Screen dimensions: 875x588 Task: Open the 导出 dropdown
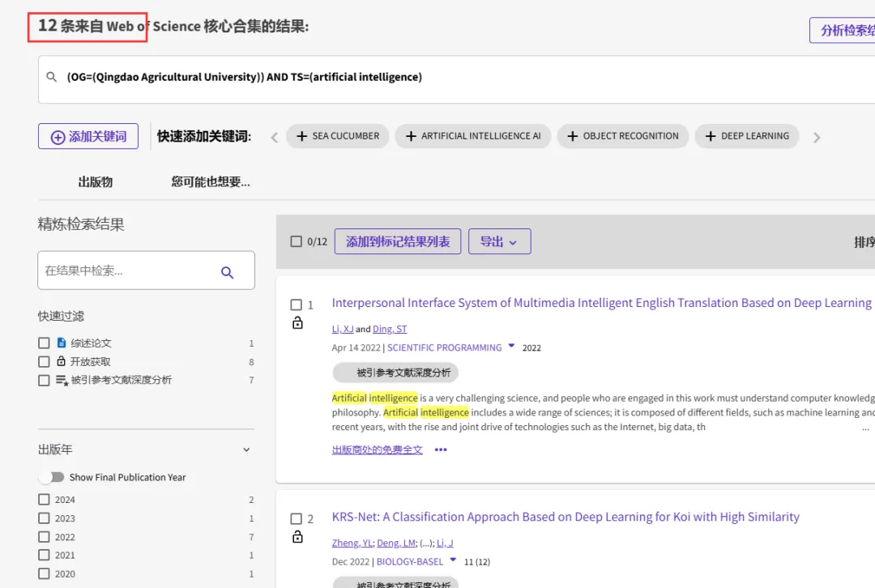(499, 241)
